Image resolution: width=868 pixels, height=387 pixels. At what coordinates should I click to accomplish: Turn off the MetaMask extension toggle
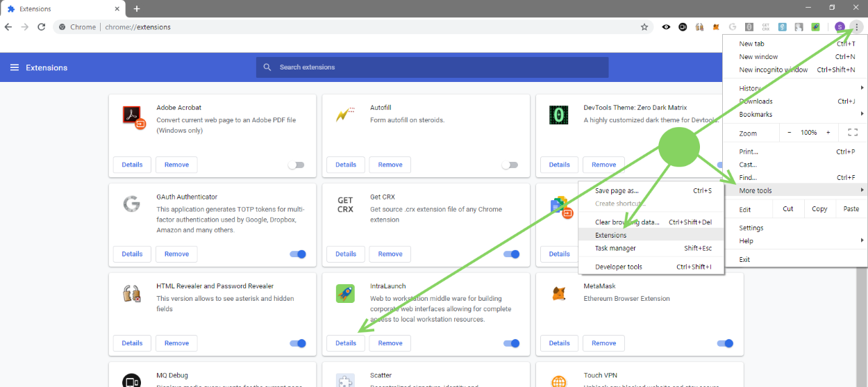click(725, 343)
